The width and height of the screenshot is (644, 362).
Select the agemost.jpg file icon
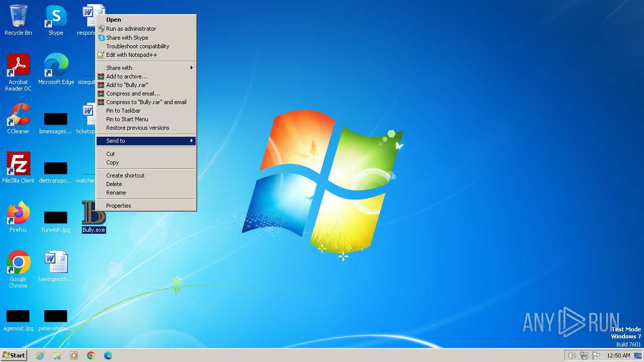(x=18, y=320)
